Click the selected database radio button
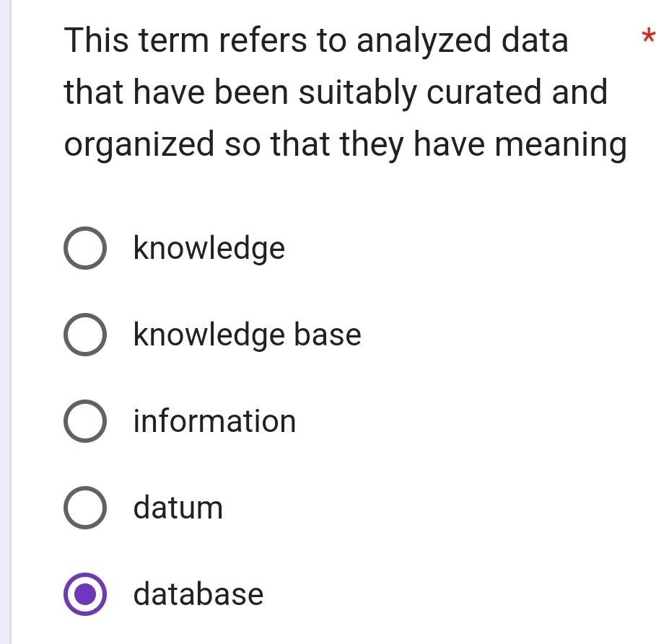This screenshot has width=656, height=644. [x=84, y=594]
